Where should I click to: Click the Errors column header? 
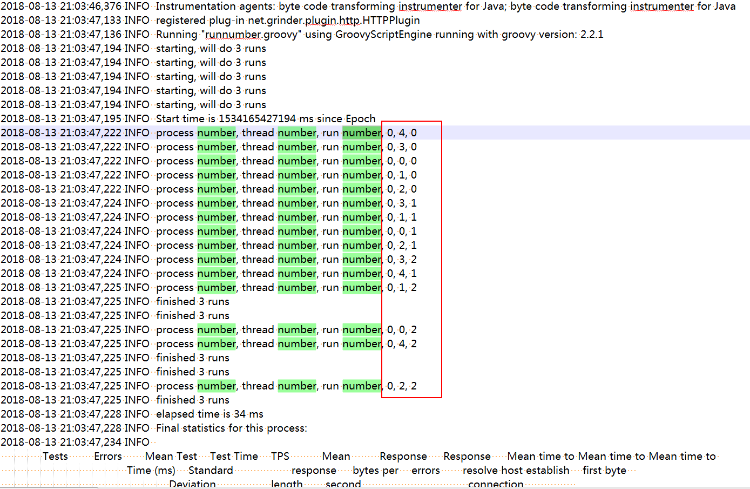108,456
